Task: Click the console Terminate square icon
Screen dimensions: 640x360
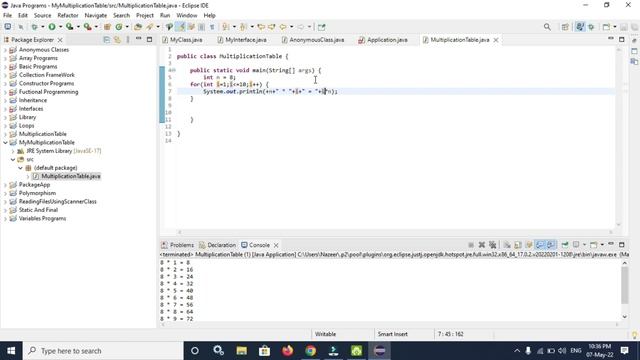Action: point(471,245)
